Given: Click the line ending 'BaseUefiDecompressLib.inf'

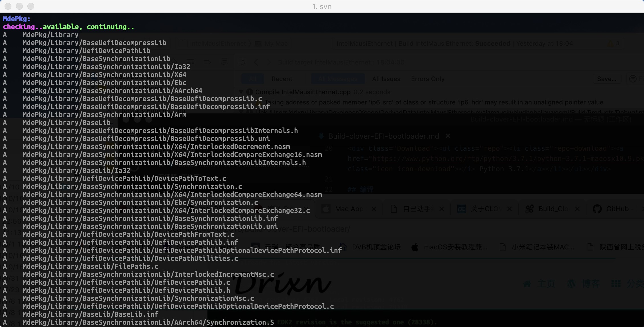Looking at the screenshot, I should coord(146,107).
